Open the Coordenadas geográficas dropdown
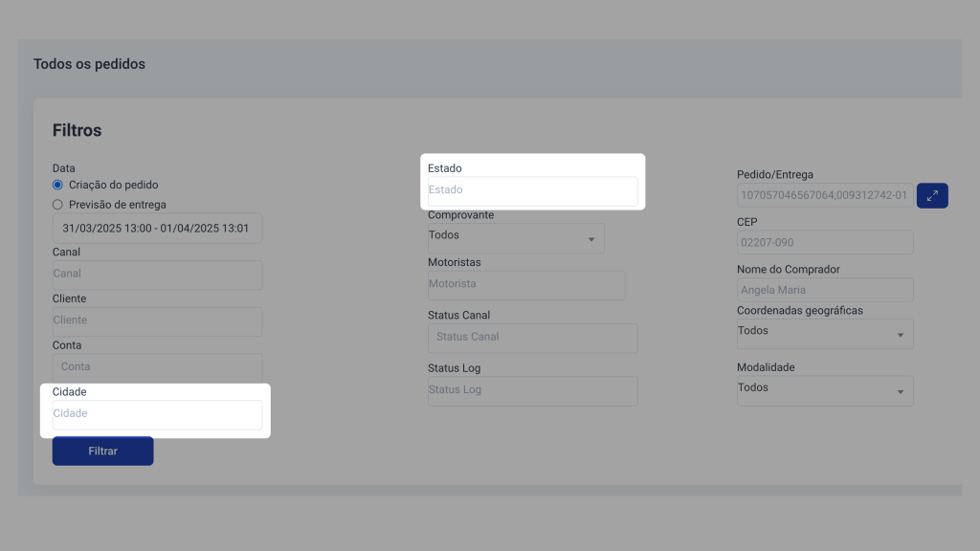Viewport: 980px width, 551px height. (x=825, y=334)
